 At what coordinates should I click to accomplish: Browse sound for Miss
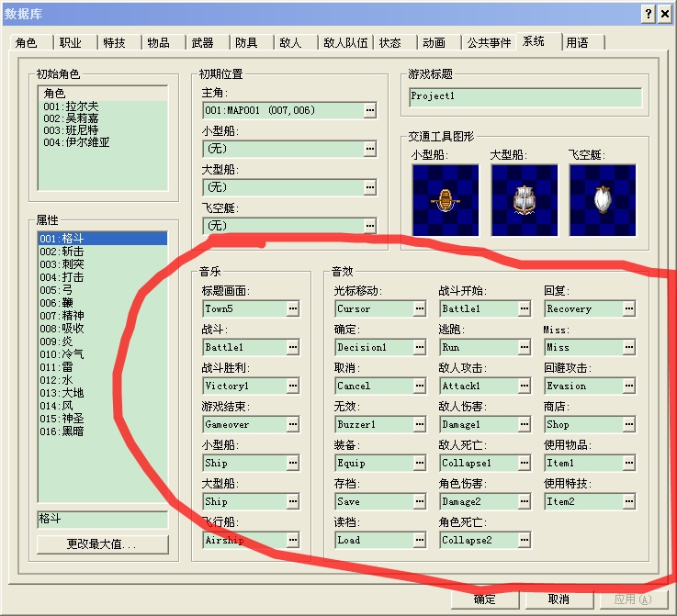[x=629, y=347]
